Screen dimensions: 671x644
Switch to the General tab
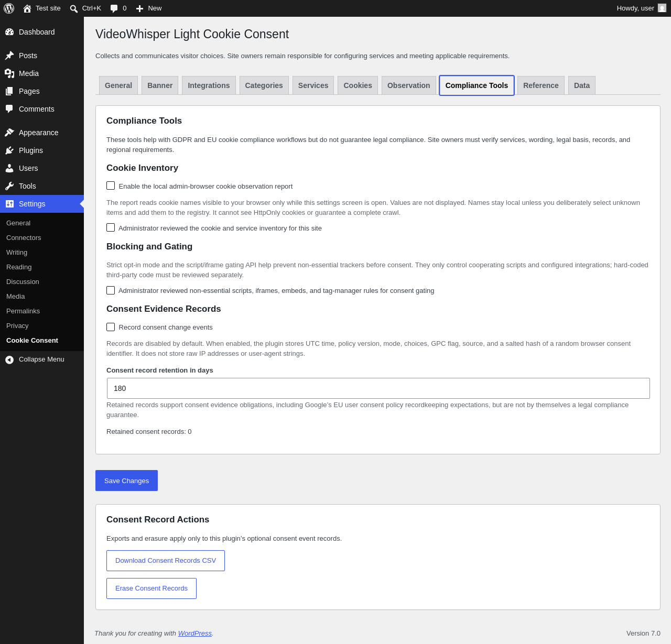tap(118, 85)
